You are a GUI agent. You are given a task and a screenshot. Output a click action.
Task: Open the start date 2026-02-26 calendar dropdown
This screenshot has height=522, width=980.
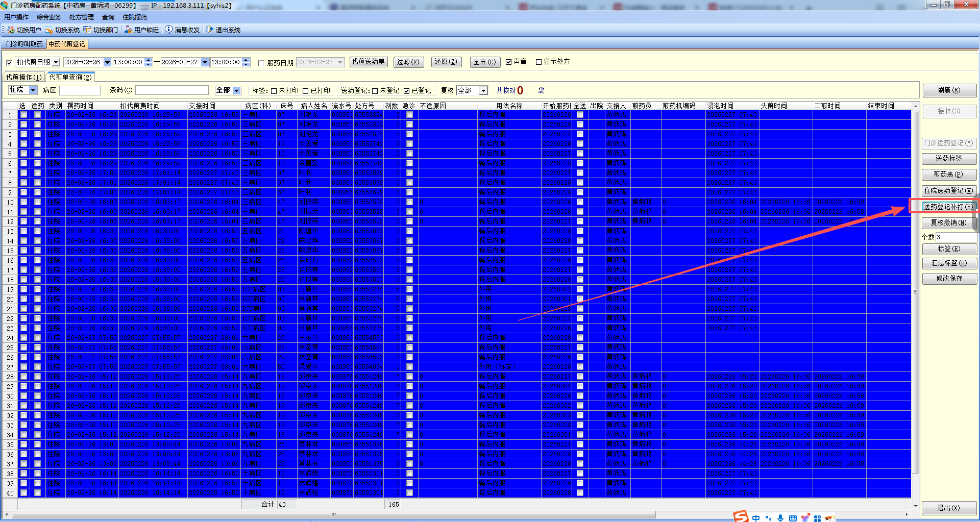point(107,62)
